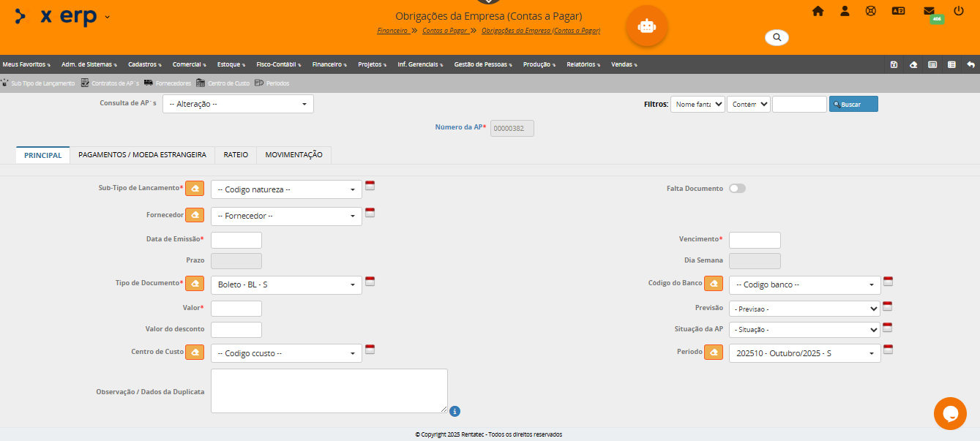Follow the Contas a Pagar breadcrumb link
The width and height of the screenshot is (980, 441).
click(444, 31)
